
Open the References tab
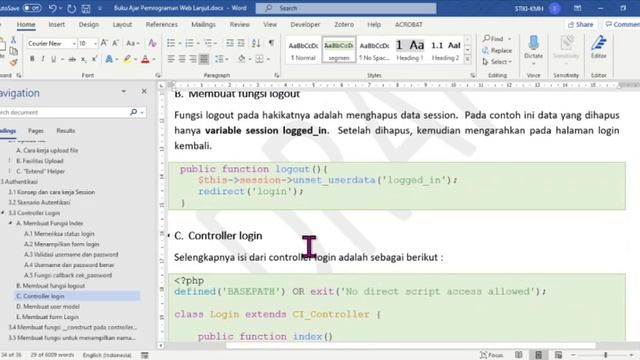[x=162, y=24]
